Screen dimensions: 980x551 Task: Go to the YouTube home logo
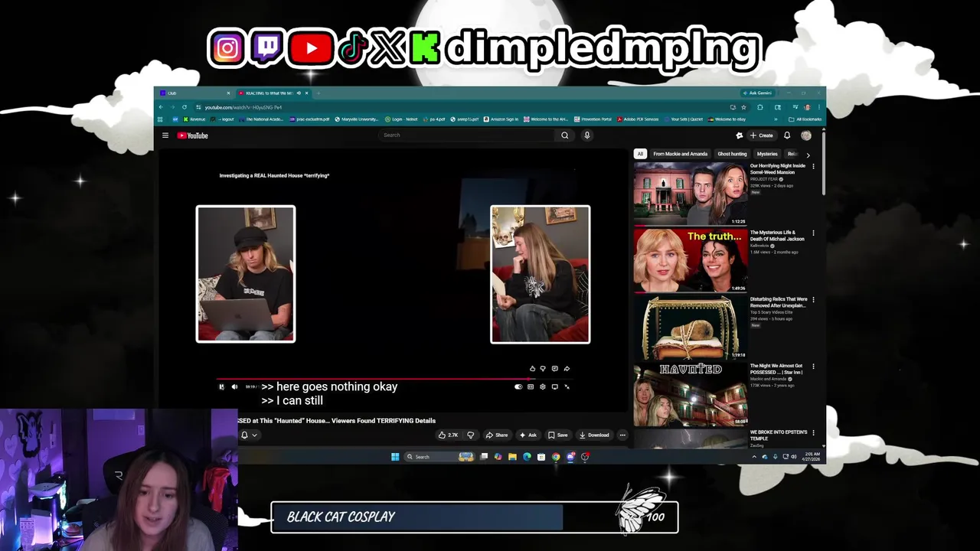point(193,135)
